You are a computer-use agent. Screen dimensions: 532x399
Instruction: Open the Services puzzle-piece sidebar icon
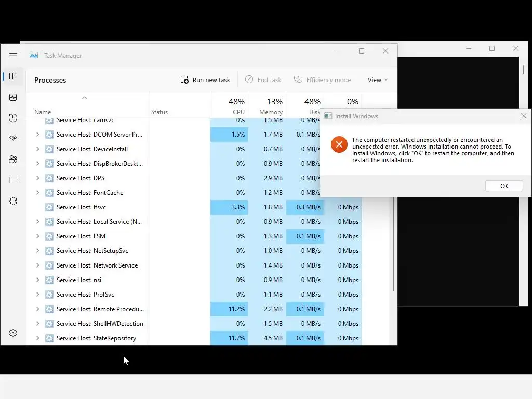point(13,201)
